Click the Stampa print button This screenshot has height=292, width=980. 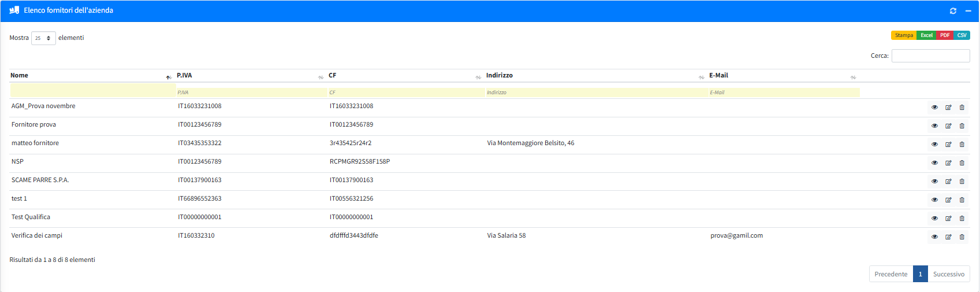904,35
